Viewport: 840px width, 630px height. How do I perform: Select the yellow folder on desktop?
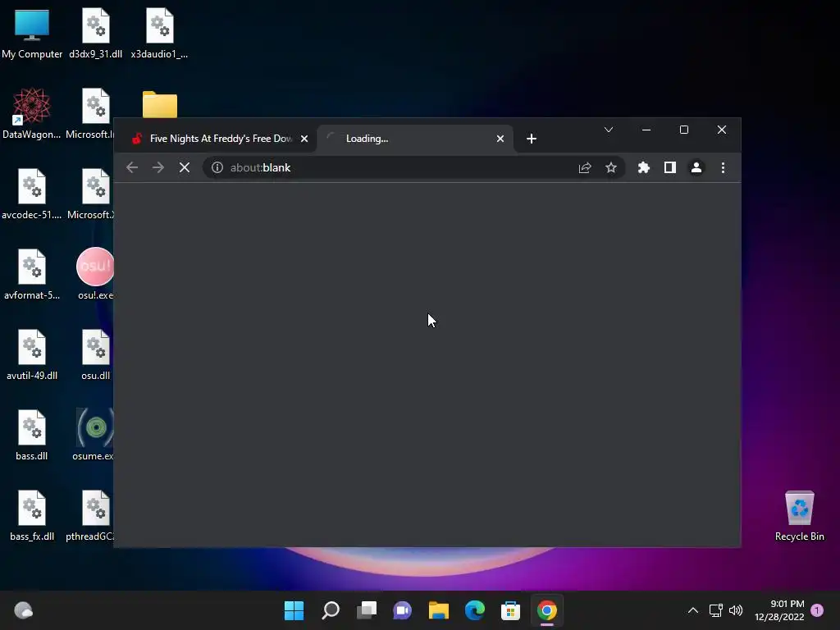160,104
